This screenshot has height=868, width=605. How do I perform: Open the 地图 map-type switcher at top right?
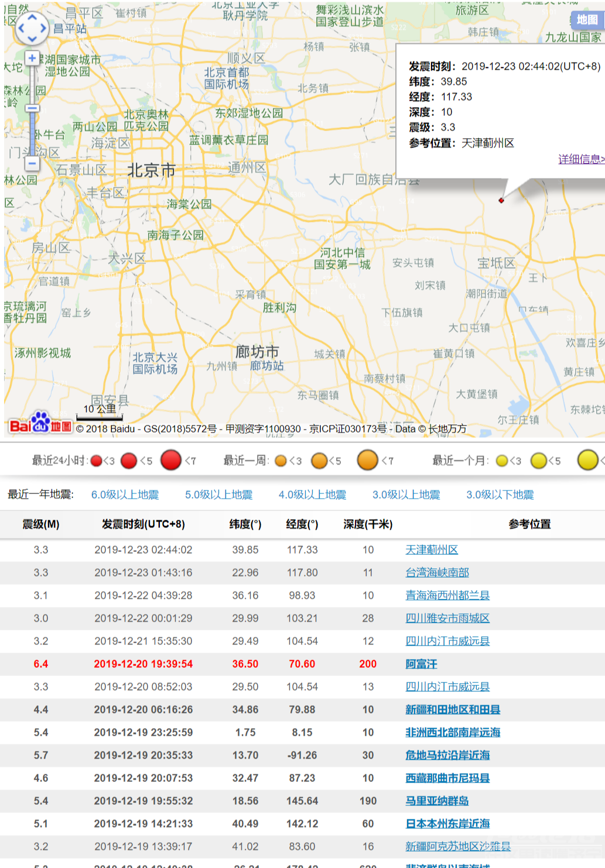tap(587, 19)
